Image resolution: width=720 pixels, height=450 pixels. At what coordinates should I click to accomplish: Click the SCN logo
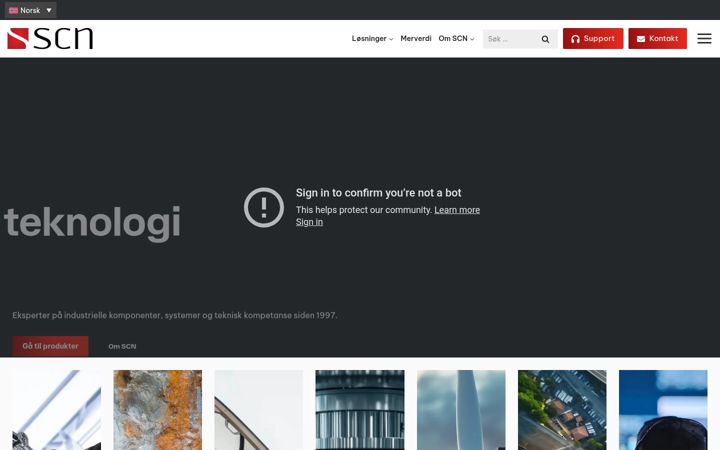coord(50,39)
